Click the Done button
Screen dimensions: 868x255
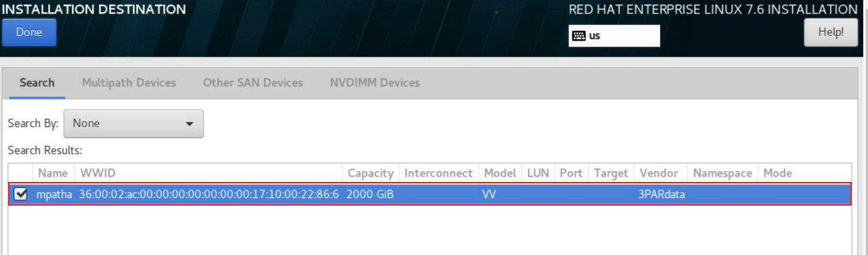pyautogui.click(x=29, y=32)
